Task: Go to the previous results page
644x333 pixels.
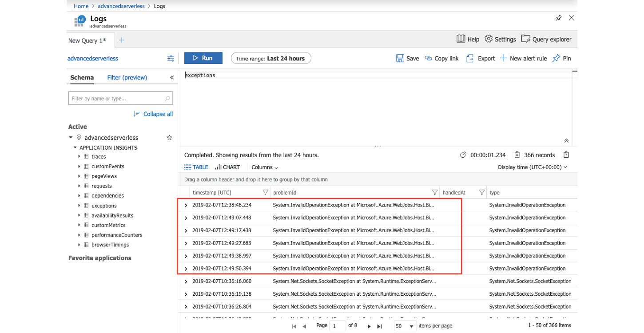Action: pos(304,326)
